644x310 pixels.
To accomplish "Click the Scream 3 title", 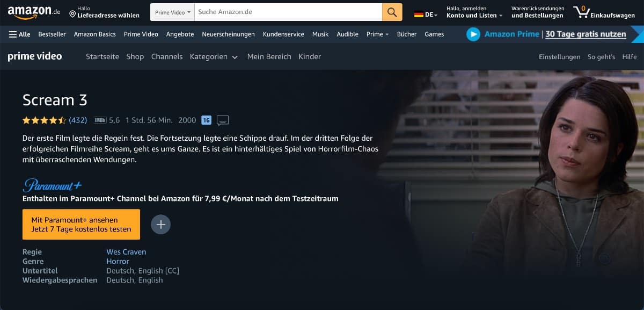I will (x=55, y=100).
